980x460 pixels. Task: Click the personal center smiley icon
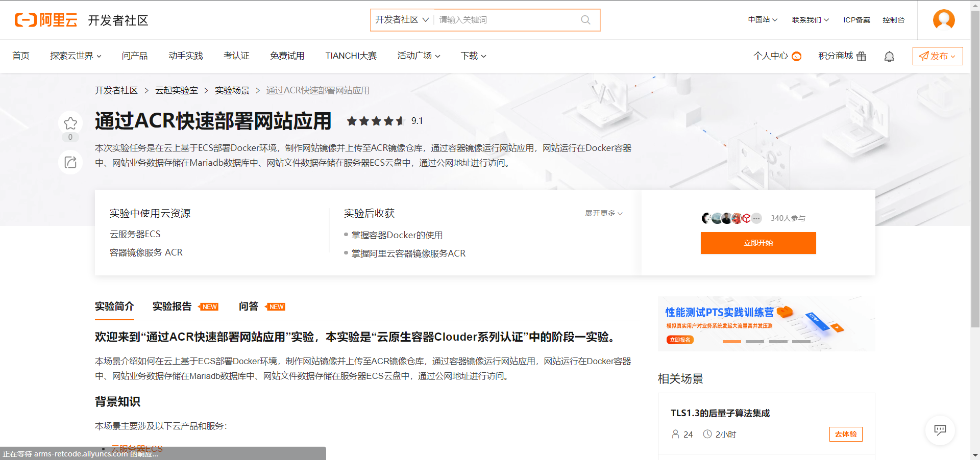(797, 56)
